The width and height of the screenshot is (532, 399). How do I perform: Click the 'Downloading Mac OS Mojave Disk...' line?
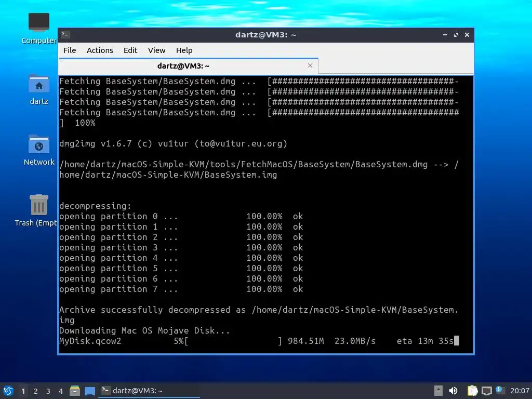coord(144,330)
